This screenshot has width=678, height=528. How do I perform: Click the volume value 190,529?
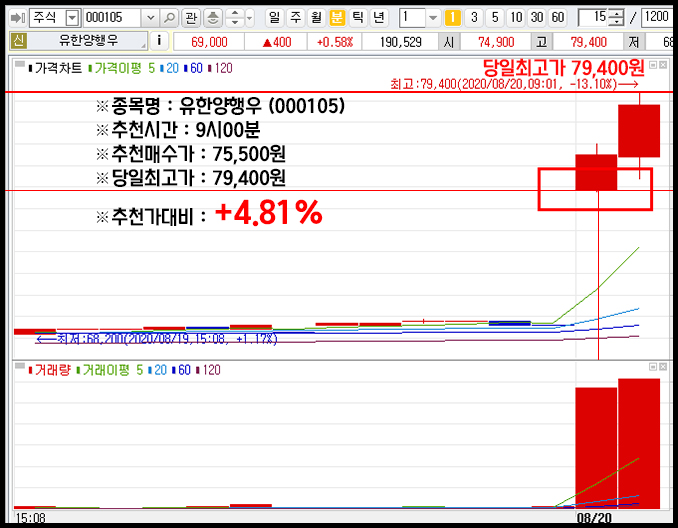click(x=400, y=42)
